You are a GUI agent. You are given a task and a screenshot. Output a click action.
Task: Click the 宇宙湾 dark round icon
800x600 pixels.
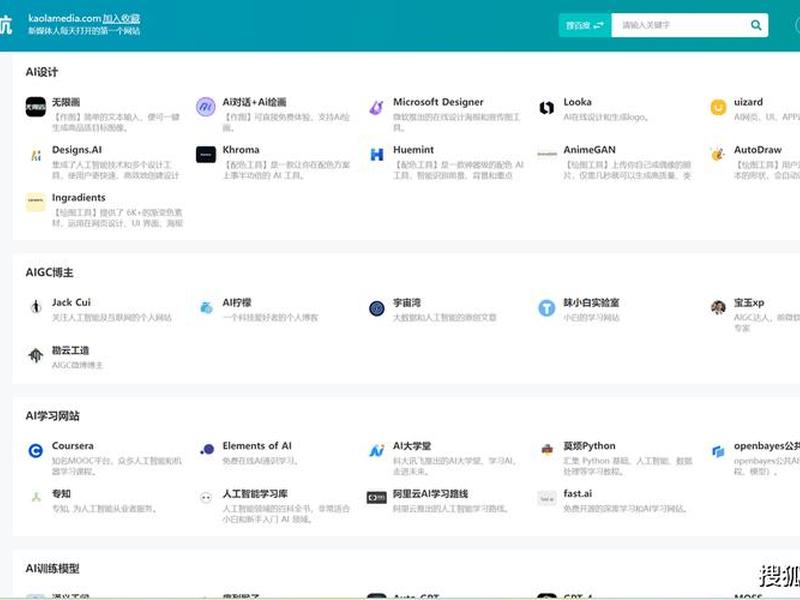click(x=377, y=308)
